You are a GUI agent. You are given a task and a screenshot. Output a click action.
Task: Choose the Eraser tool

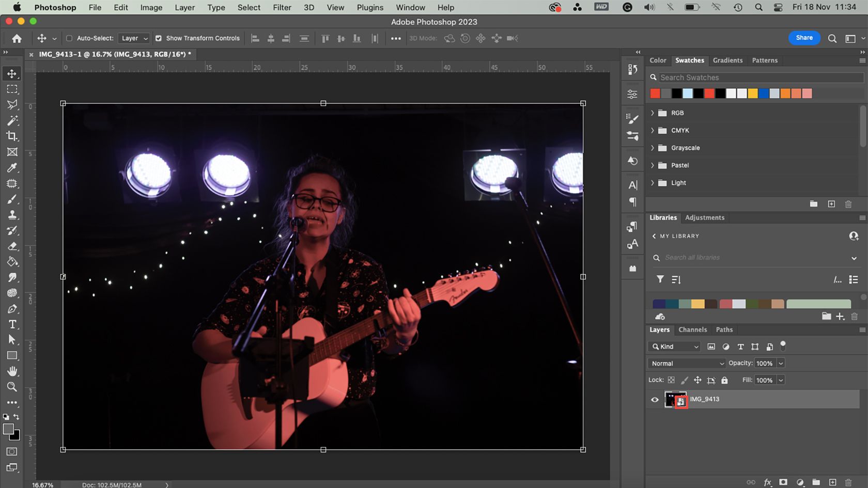[12, 246]
